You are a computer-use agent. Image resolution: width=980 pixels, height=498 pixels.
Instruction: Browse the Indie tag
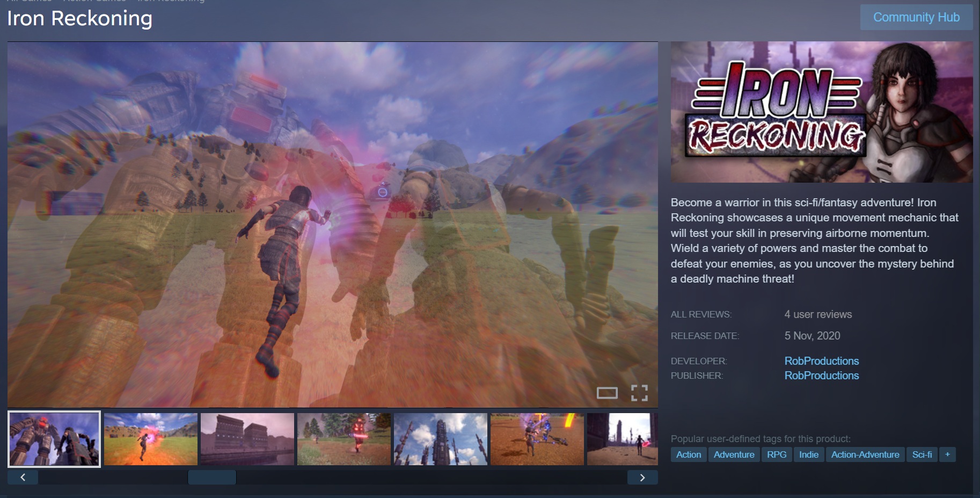point(809,454)
